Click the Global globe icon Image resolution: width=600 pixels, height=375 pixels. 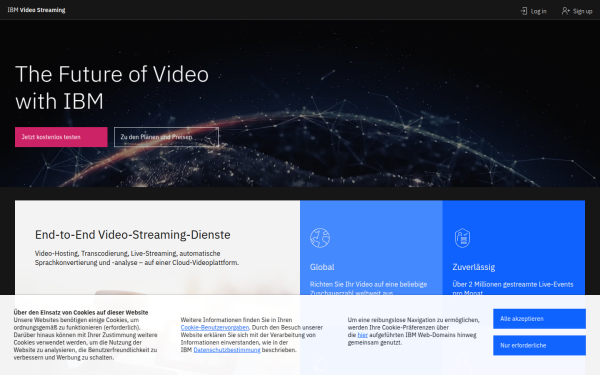[320, 238]
